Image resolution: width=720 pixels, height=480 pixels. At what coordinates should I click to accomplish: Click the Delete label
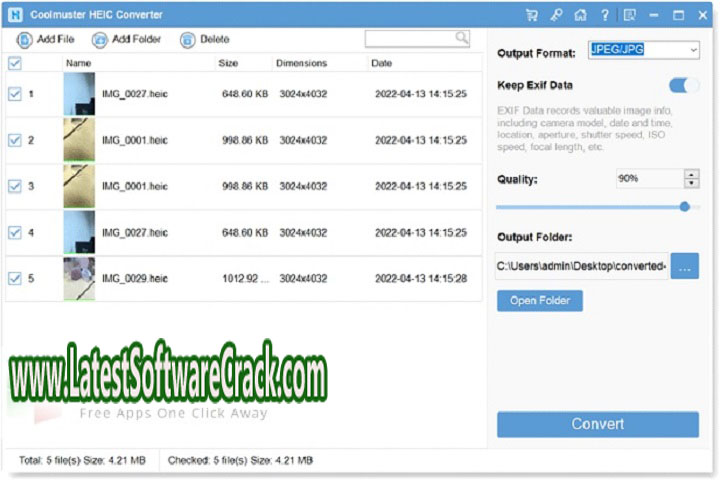click(x=214, y=40)
